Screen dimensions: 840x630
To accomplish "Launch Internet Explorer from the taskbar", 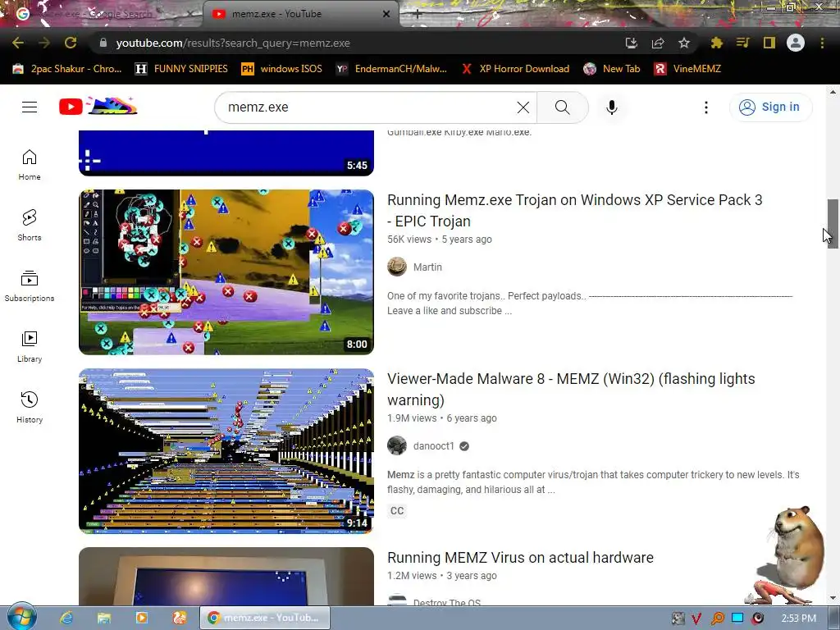I will click(66, 618).
